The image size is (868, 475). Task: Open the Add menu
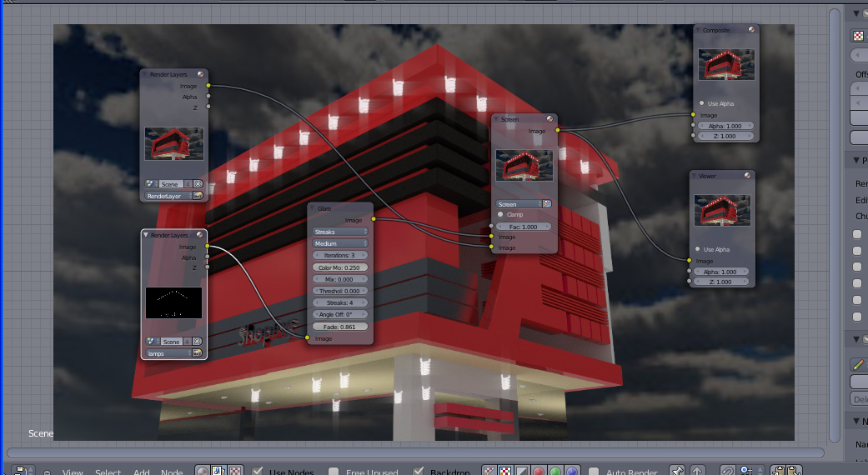click(141, 472)
